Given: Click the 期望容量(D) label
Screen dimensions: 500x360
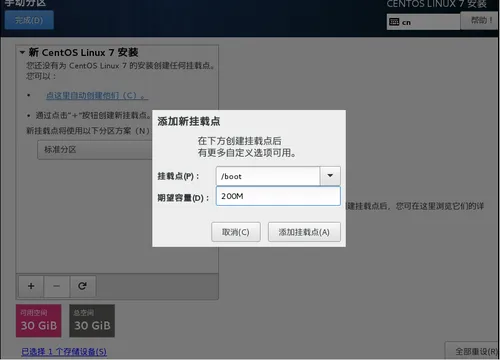Looking at the screenshot, I should click(183, 198).
